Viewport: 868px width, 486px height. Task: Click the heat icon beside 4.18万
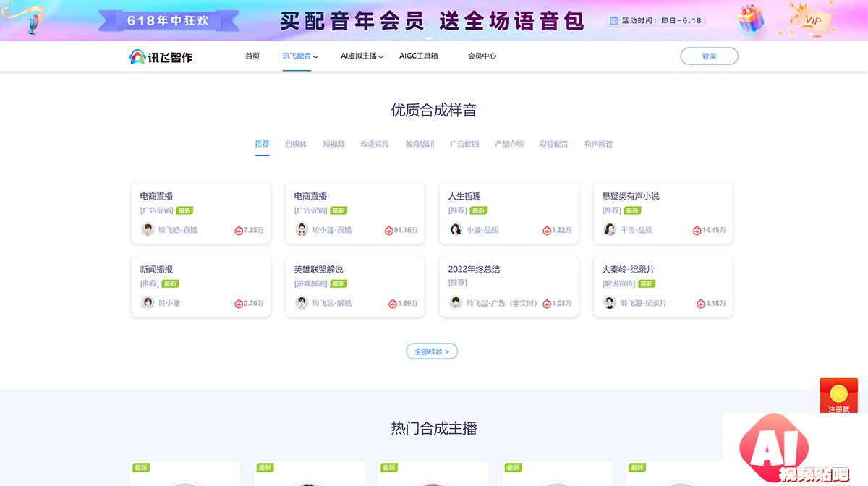[701, 303]
